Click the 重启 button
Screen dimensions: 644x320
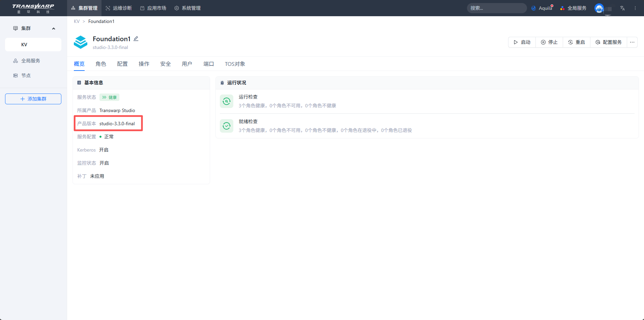tap(577, 42)
